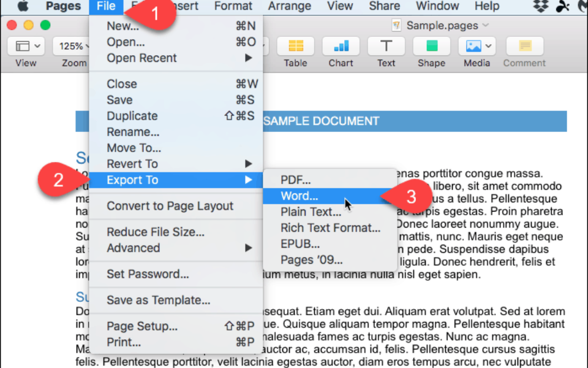The image size is (588, 368).
Task: Export as Plain Text...
Action: 330,212
